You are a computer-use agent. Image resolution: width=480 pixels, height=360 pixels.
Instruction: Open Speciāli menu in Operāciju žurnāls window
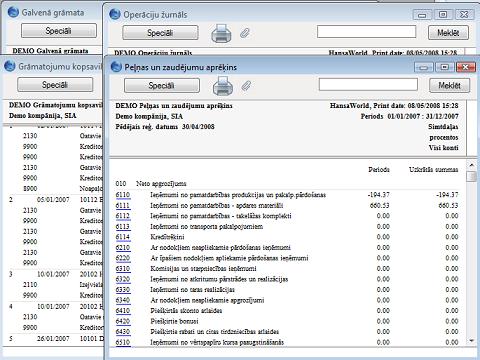coord(160,33)
